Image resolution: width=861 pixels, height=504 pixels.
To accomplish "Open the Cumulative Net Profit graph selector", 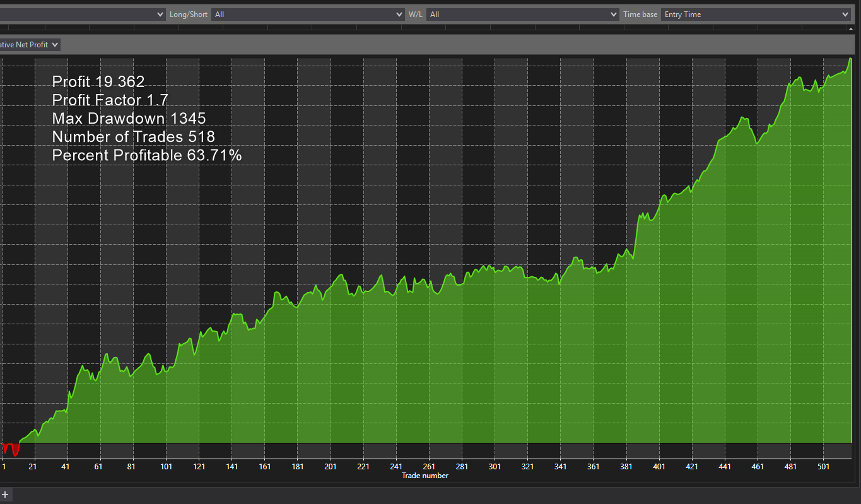I will 30,45.
